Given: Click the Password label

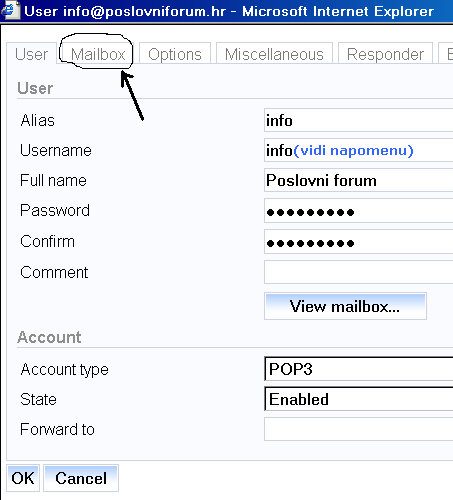Looking at the screenshot, I should tap(55, 210).
